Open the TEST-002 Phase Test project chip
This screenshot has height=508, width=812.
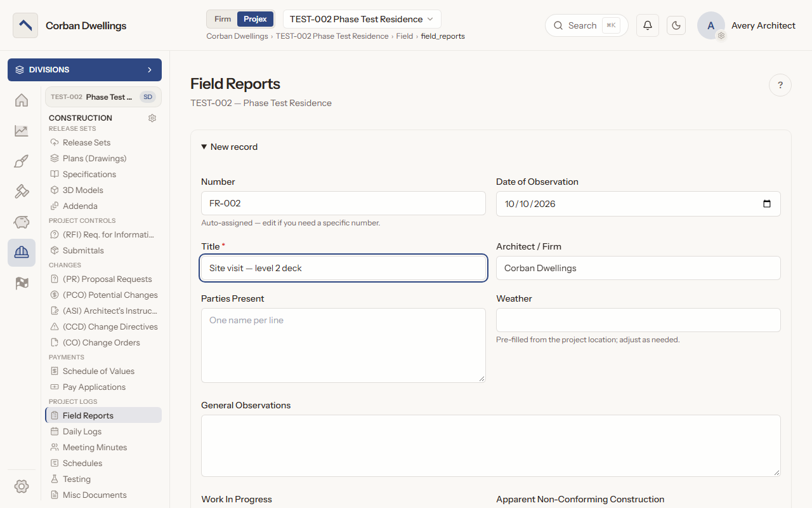tap(103, 97)
